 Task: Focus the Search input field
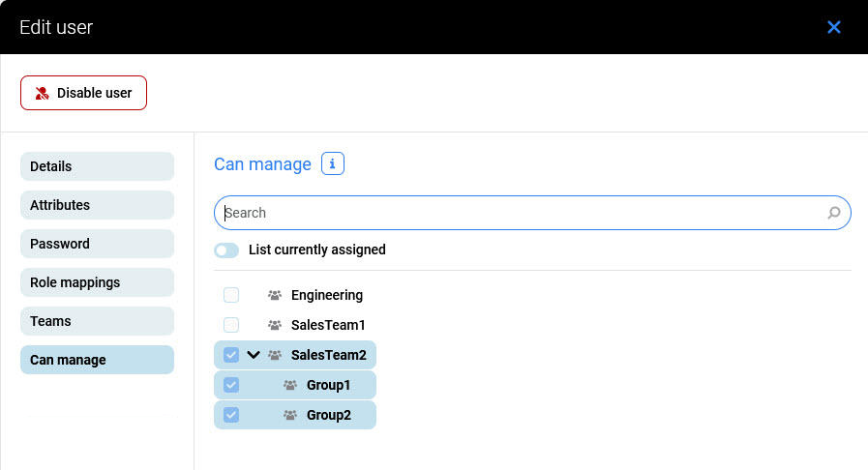523,213
